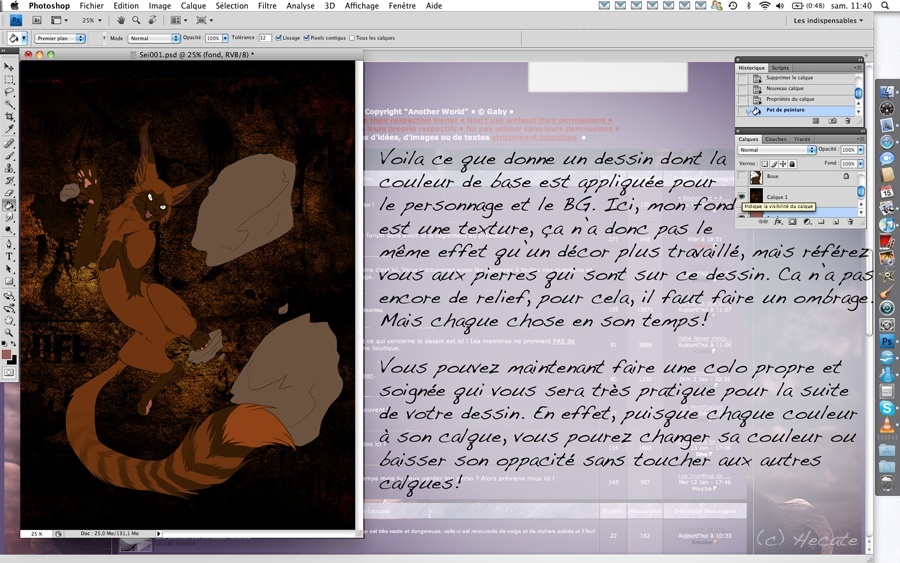
Task: Add a layer mask in Calques panel
Action: [x=793, y=222]
